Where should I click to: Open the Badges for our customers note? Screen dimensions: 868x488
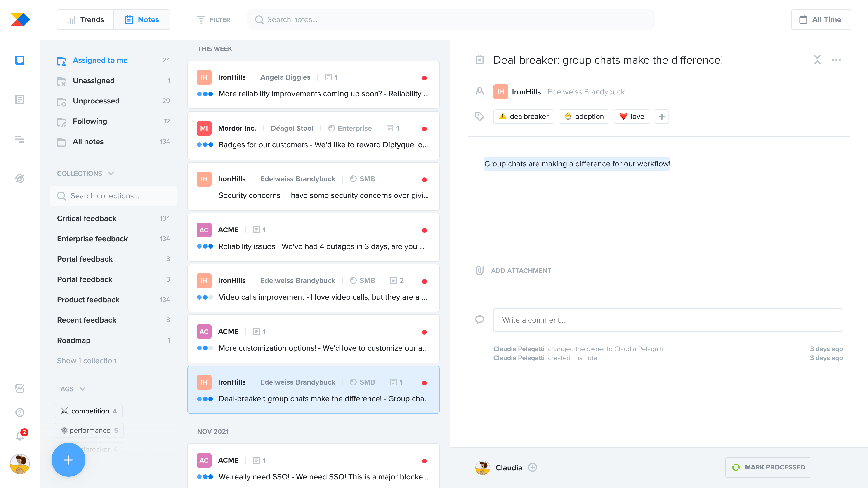(313, 136)
